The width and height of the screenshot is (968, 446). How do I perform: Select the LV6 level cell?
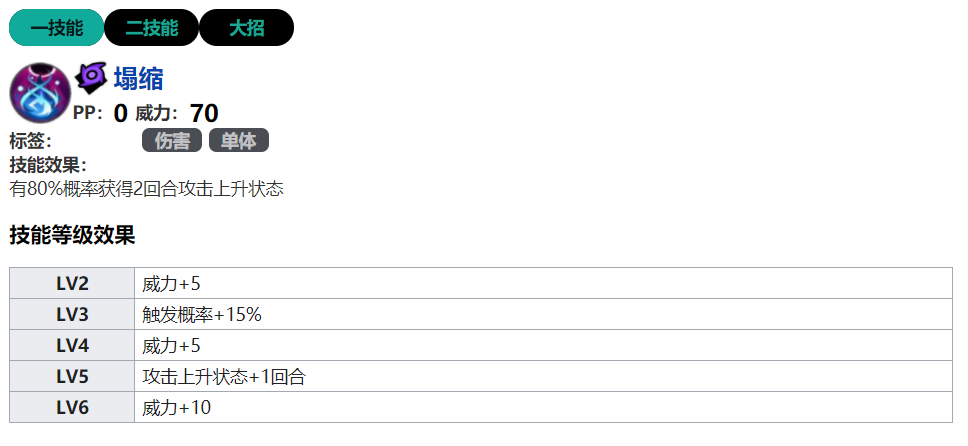pos(72,408)
